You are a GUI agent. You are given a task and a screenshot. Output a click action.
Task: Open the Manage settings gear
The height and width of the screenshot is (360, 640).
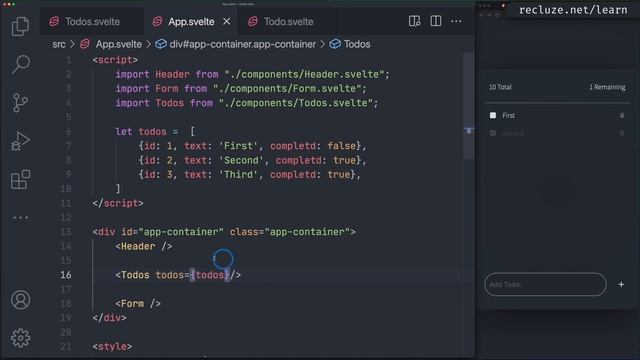[20, 338]
